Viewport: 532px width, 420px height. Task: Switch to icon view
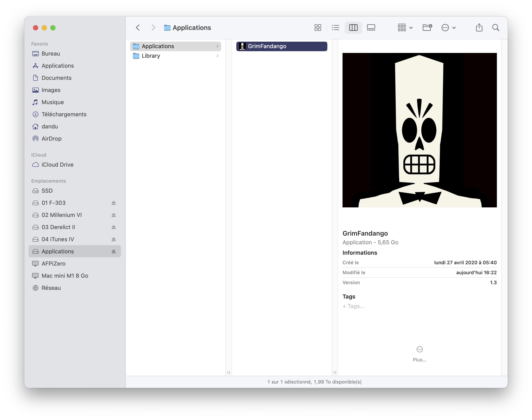[x=317, y=28]
